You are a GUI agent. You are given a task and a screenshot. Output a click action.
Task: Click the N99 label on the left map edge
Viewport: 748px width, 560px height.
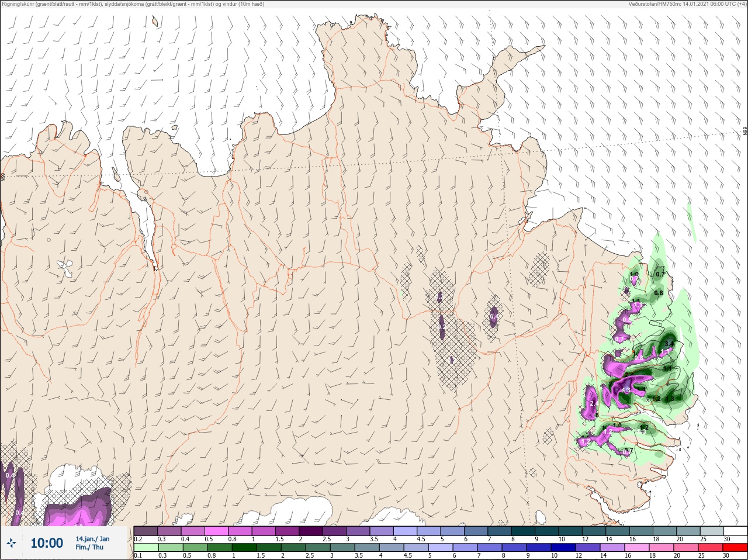point(3,177)
